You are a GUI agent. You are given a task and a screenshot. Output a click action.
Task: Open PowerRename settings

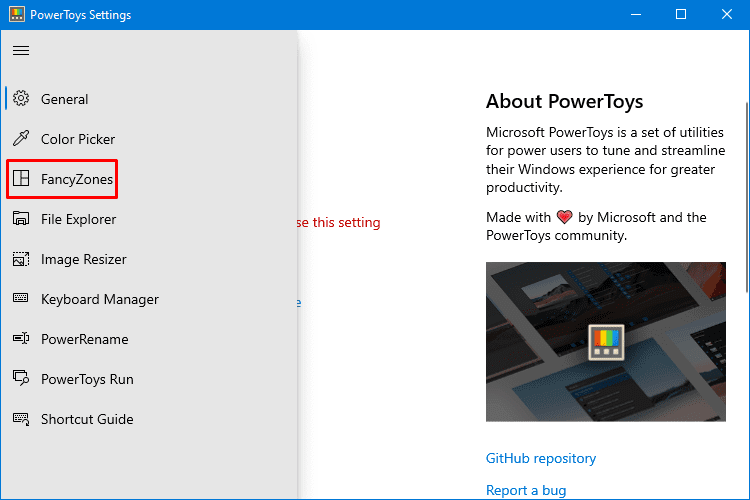(150, 339)
